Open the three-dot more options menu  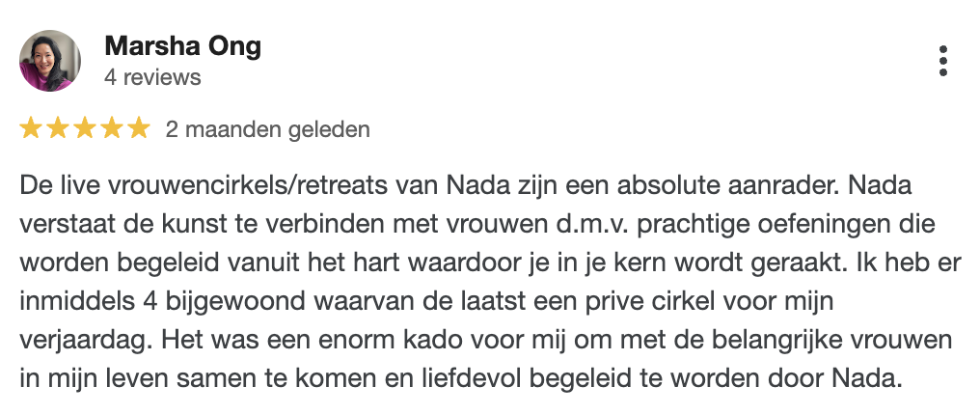(943, 61)
